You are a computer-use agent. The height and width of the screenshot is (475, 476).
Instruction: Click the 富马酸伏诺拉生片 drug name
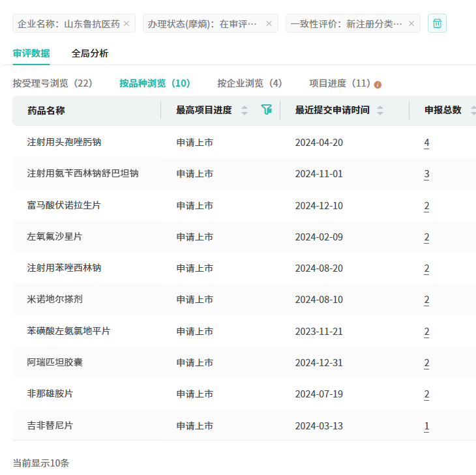[x=64, y=206]
